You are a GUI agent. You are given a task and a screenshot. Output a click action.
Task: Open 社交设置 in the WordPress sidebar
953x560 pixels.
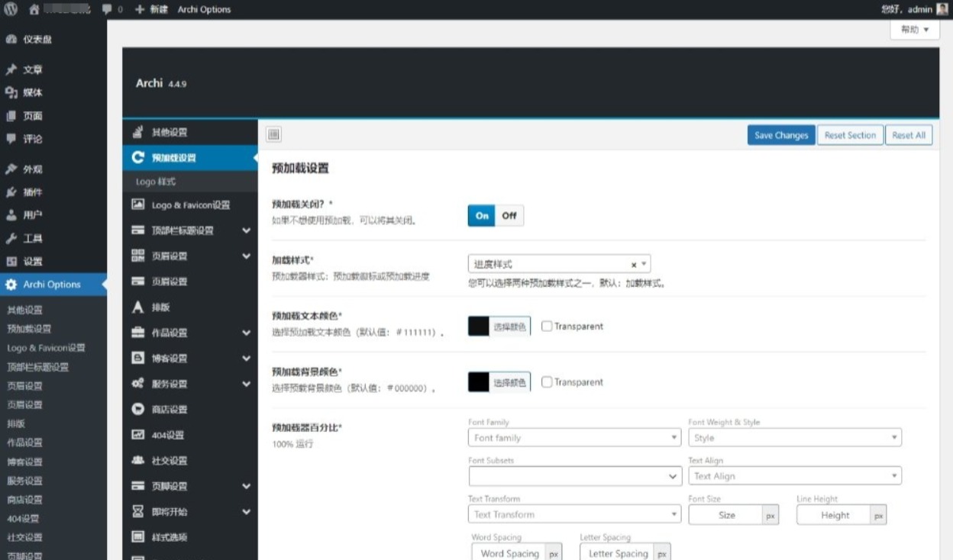click(24, 537)
